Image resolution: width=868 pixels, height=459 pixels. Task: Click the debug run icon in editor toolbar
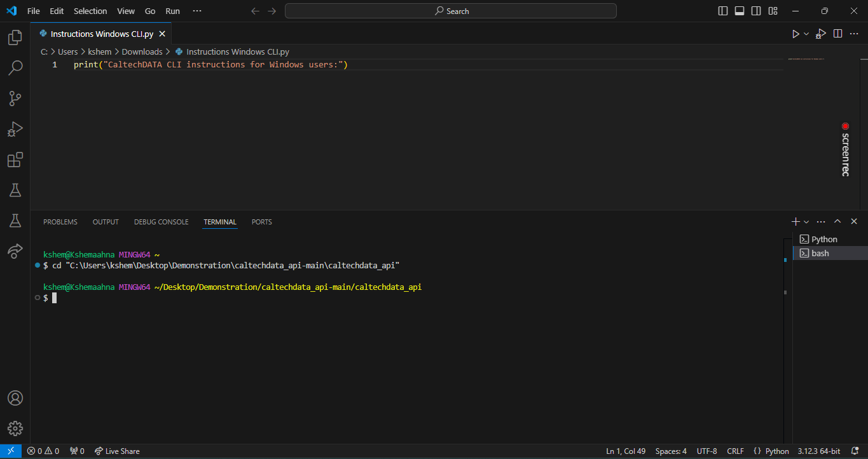821,34
